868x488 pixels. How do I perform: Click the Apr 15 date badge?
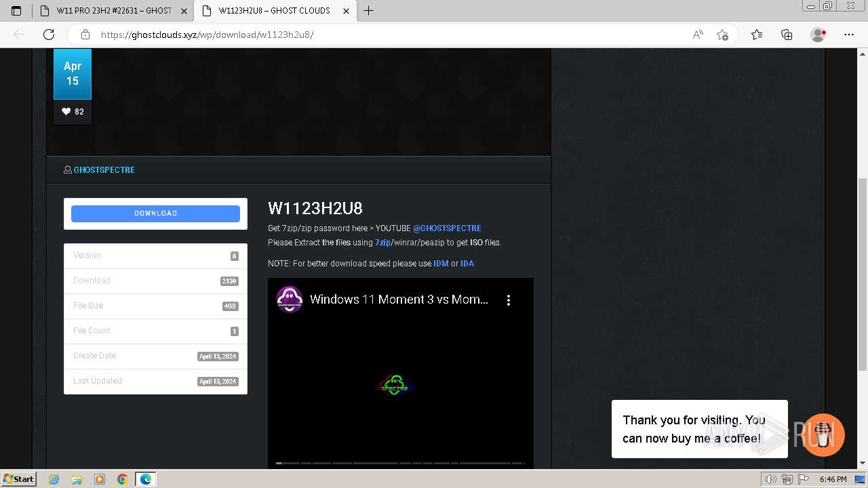pyautogui.click(x=73, y=74)
